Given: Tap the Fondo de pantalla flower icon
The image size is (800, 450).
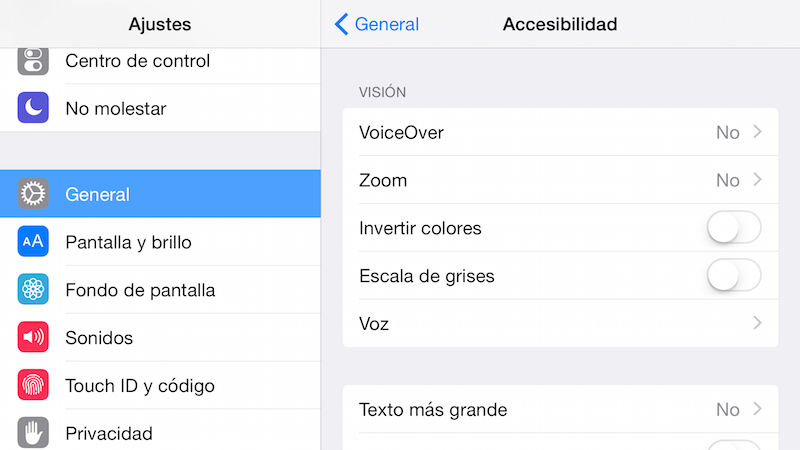Looking at the screenshot, I should [33, 289].
